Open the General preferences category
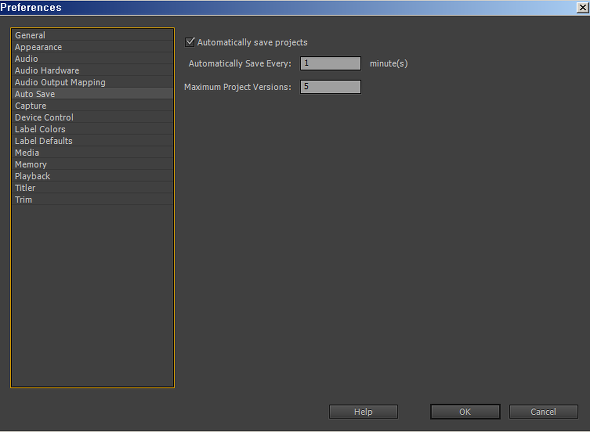Screen dimensions: 590x432 [93, 35]
